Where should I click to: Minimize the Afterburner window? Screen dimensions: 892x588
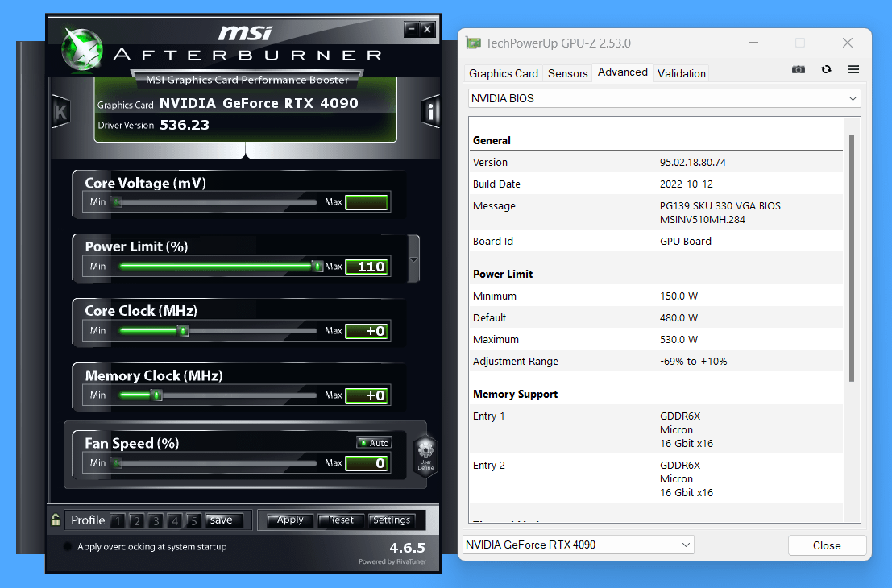pos(411,29)
